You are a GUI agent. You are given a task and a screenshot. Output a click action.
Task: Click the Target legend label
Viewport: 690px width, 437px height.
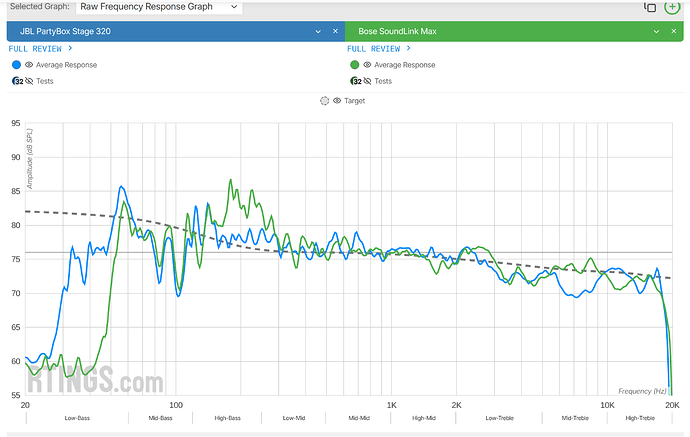point(355,101)
